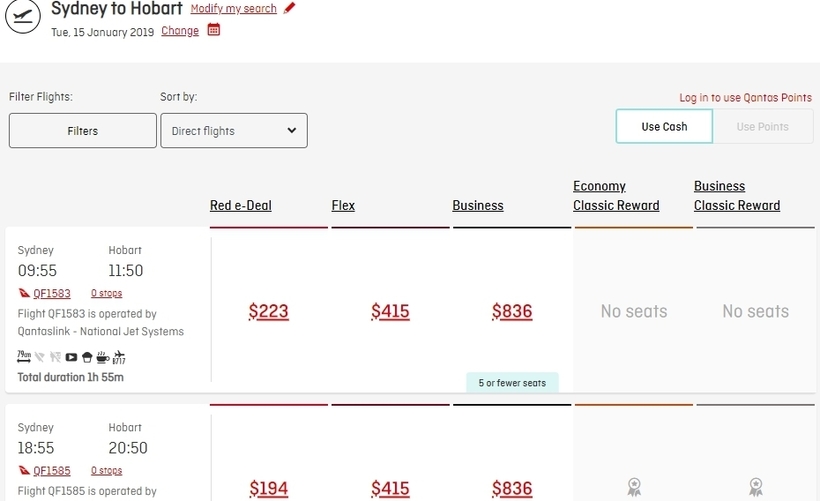The width and height of the screenshot is (820, 501).
Task: Click the red pencil edit icon
Action: (x=289, y=8)
